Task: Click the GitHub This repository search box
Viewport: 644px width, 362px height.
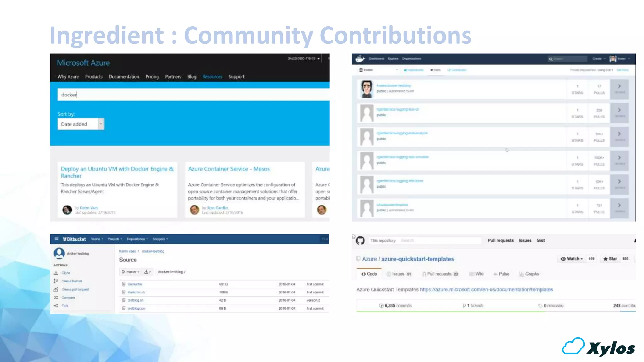Action: point(425,240)
